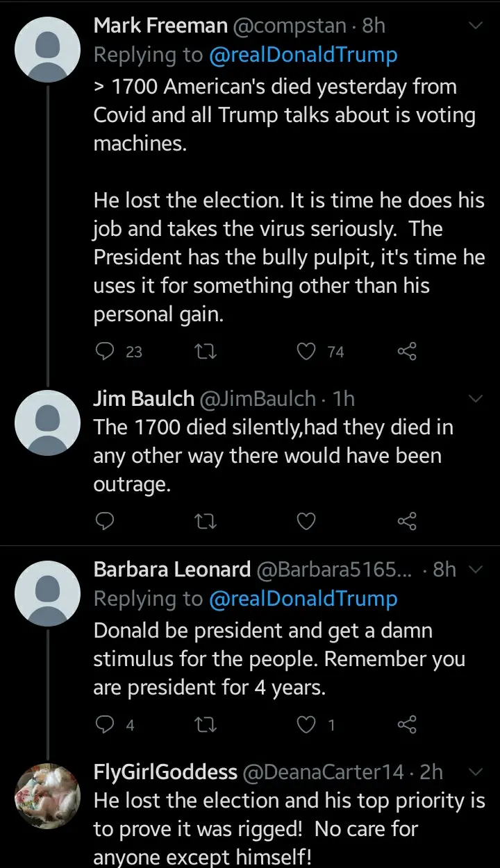Like Jim Baulch's tweet

(x=306, y=520)
